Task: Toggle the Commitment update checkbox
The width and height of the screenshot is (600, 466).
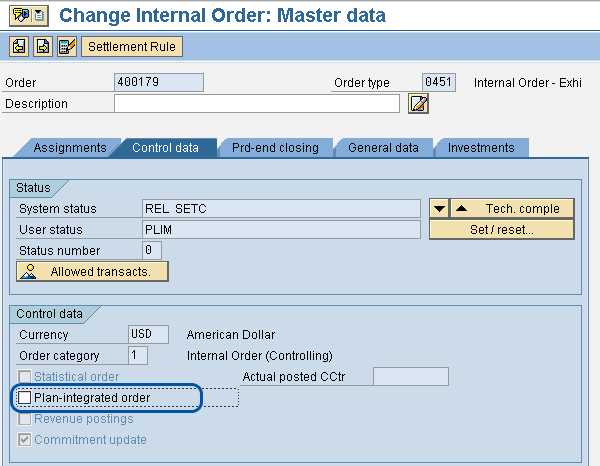Action: click(x=25, y=440)
